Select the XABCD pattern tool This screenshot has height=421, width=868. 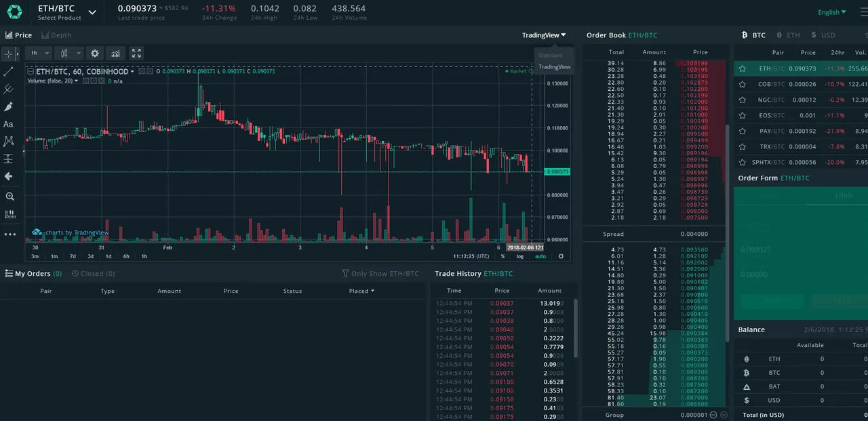tap(9, 141)
